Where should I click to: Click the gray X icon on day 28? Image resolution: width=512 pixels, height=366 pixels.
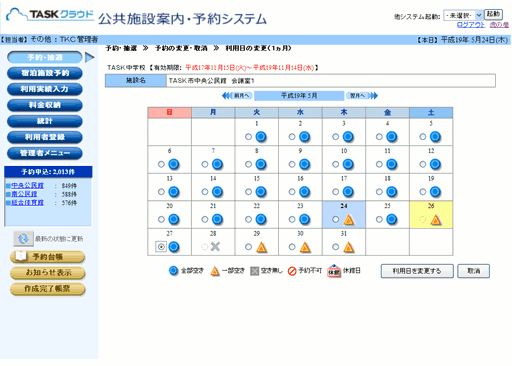point(215,247)
